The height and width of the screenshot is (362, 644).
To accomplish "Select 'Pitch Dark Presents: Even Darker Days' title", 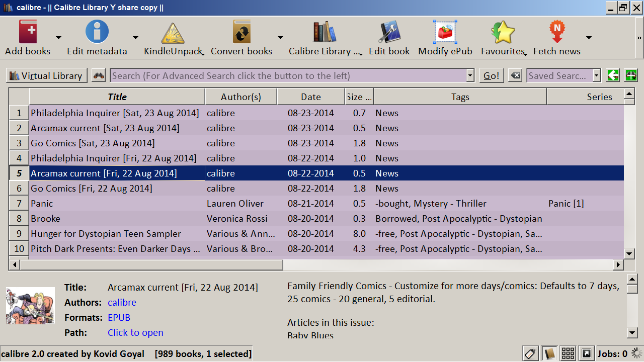I will click(115, 249).
